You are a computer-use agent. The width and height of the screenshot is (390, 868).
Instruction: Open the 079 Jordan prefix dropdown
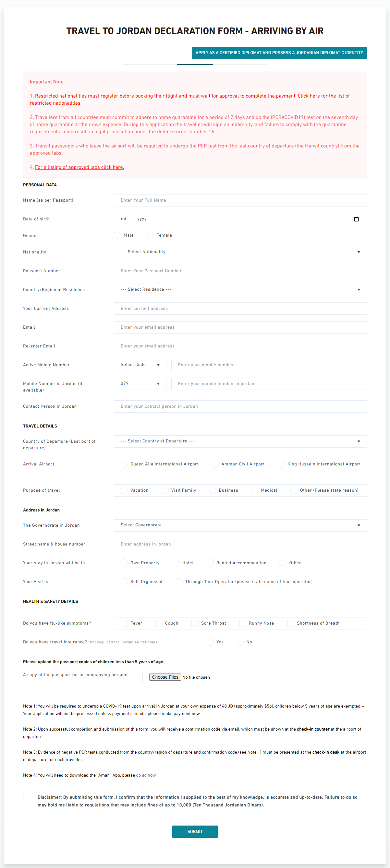(140, 384)
